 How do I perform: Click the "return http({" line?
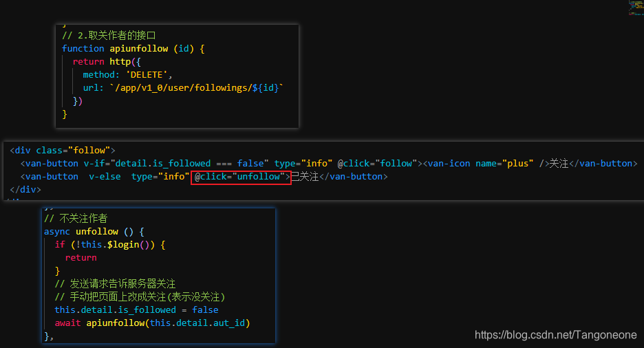click(107, 62)
